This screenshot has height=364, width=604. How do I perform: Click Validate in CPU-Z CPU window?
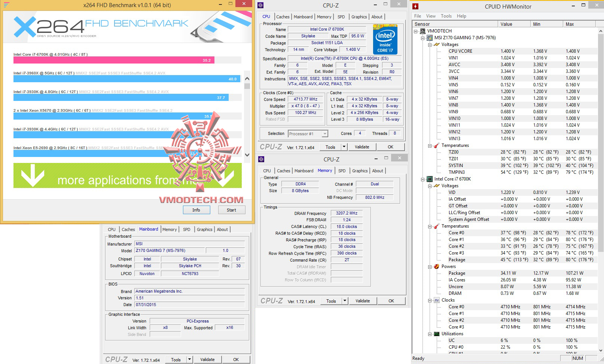[x=362, y=147]
